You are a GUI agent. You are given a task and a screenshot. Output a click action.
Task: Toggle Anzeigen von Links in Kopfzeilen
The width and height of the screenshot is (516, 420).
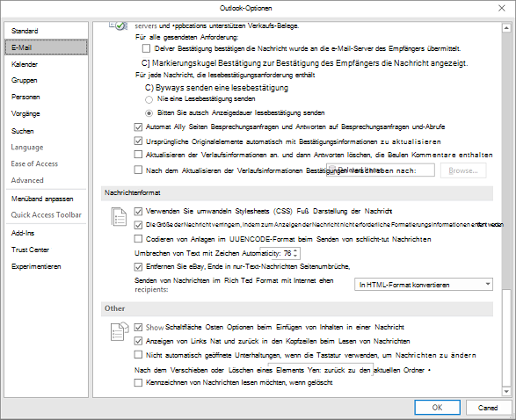point(138,341)
